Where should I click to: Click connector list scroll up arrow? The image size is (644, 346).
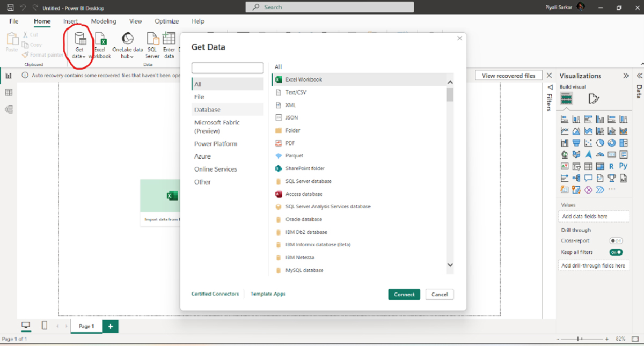click(x=450, y=83)
